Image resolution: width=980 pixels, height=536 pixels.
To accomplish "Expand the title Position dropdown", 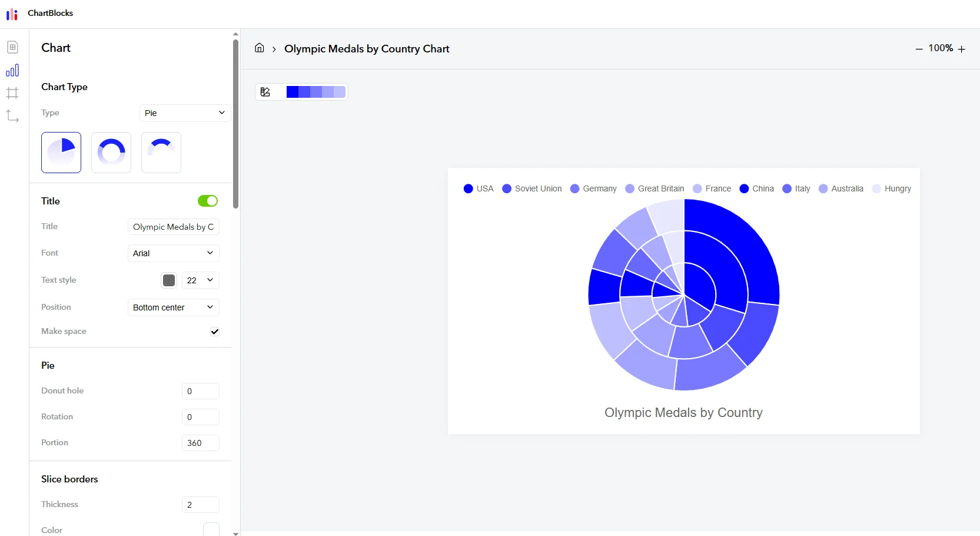I will [173, 307].
